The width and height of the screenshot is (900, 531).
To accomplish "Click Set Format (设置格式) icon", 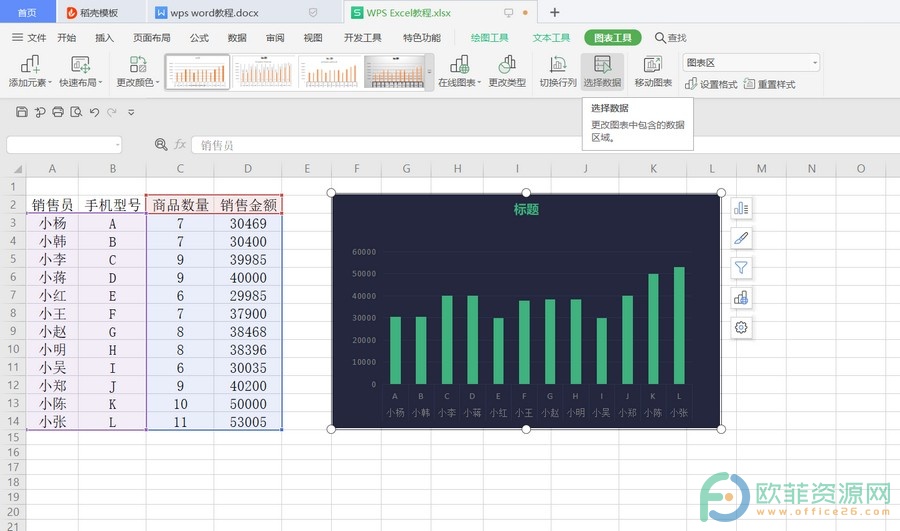I will tap(691, 84).
